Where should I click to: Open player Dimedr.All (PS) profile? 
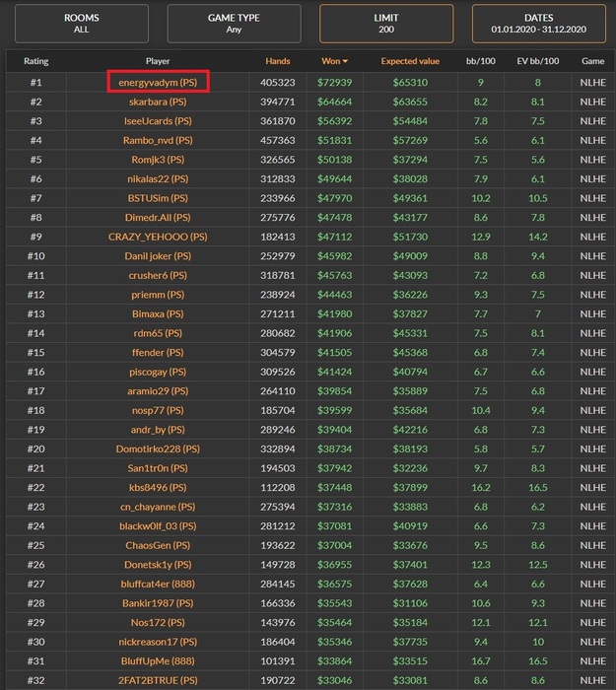(x=158, y=218)
